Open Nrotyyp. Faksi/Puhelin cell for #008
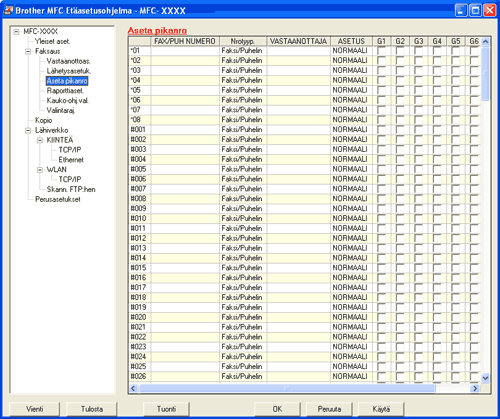 click(x=243, y=199)
